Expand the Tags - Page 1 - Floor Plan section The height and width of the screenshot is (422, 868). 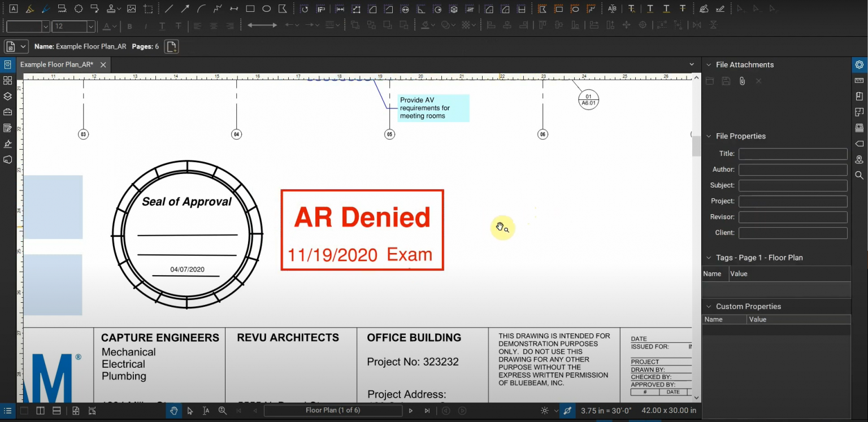point(710,258)
